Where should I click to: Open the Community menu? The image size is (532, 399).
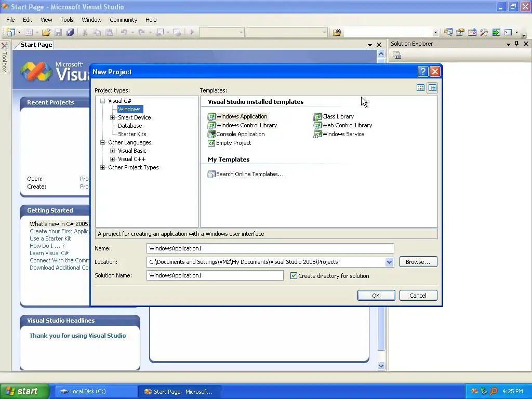tap(124, 20)
